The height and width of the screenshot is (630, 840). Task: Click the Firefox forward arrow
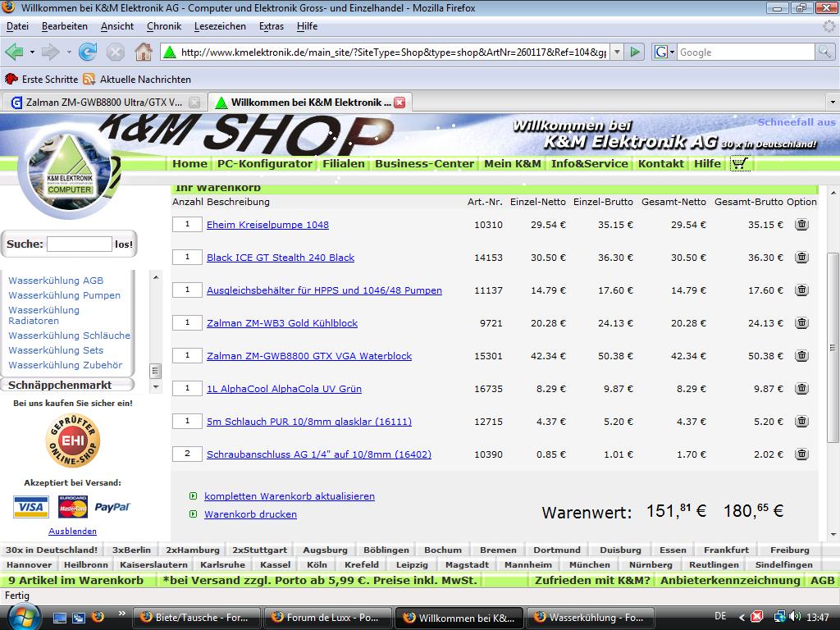tap(50, 52)
